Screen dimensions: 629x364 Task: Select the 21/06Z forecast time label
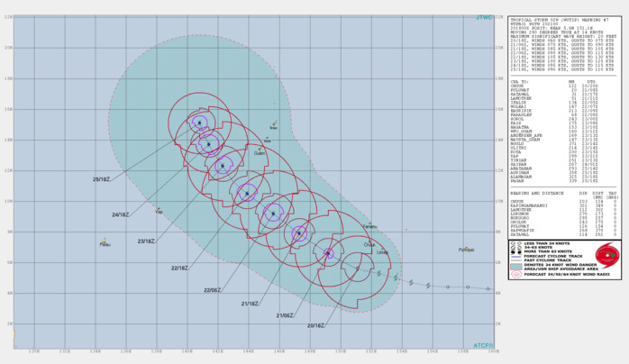284,315
